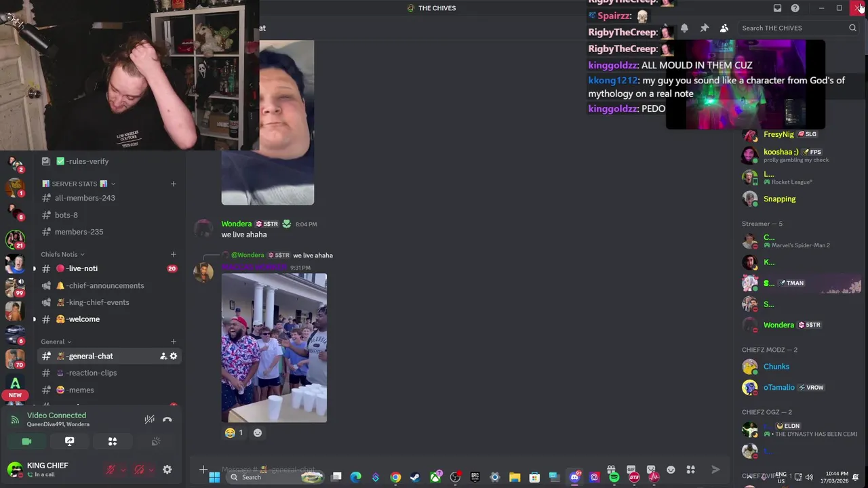Create invite for general-chat channel
This screenshot has width=868, height=488.
(x=163, y=356)
